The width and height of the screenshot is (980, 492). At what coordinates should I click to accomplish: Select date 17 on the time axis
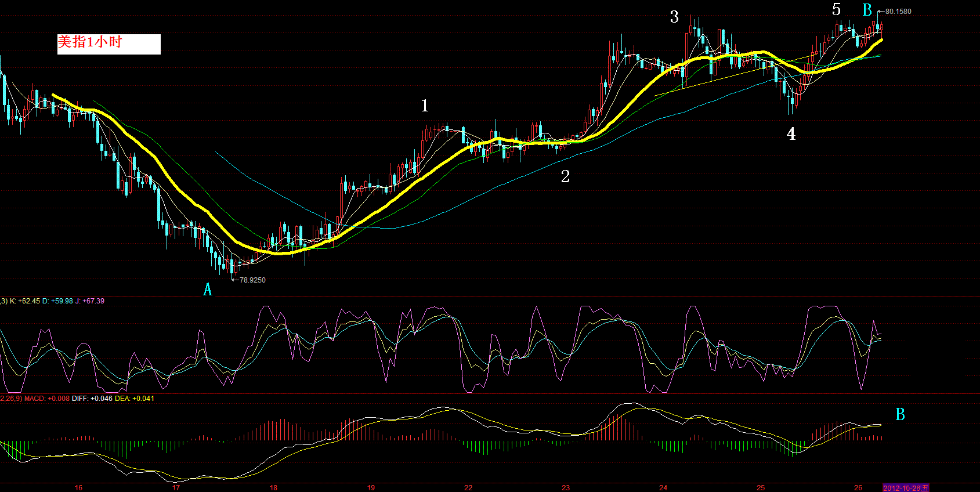[176, 488]
